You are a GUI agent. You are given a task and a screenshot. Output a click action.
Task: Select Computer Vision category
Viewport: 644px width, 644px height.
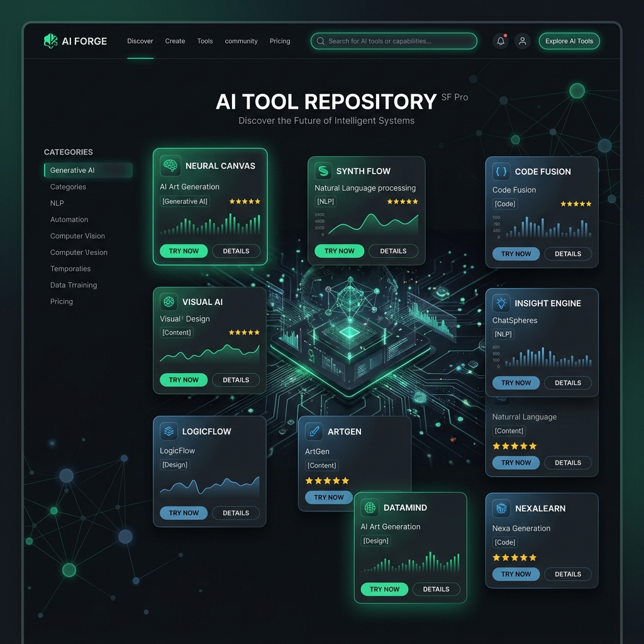[77, 236]
